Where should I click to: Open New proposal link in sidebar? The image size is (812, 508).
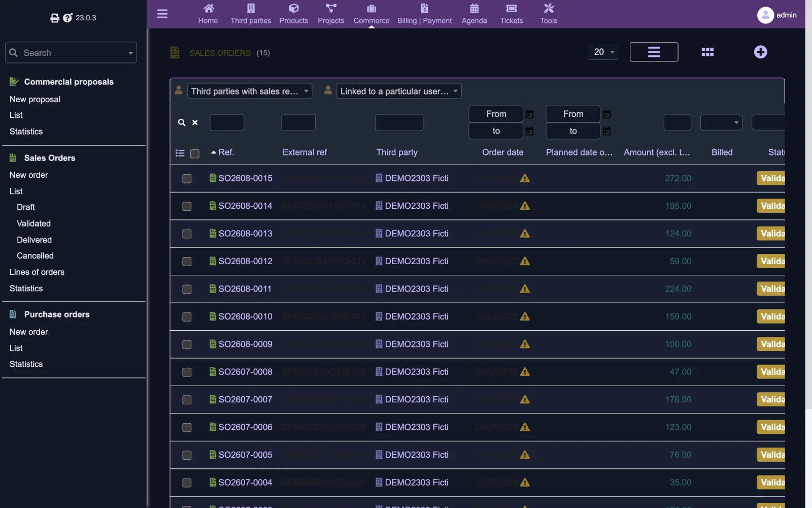pyautogui.click(x=35, y=100)
